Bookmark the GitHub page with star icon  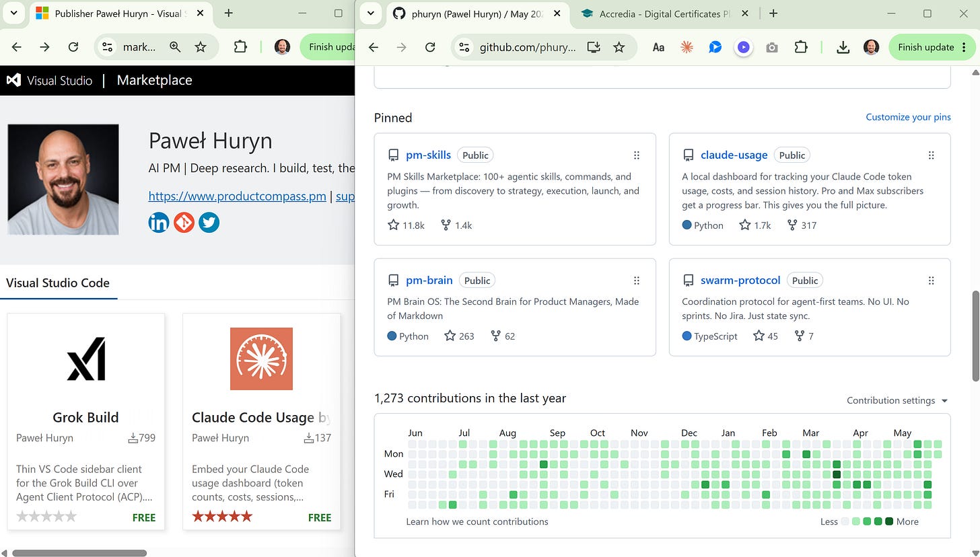click(x=619, y=47)
